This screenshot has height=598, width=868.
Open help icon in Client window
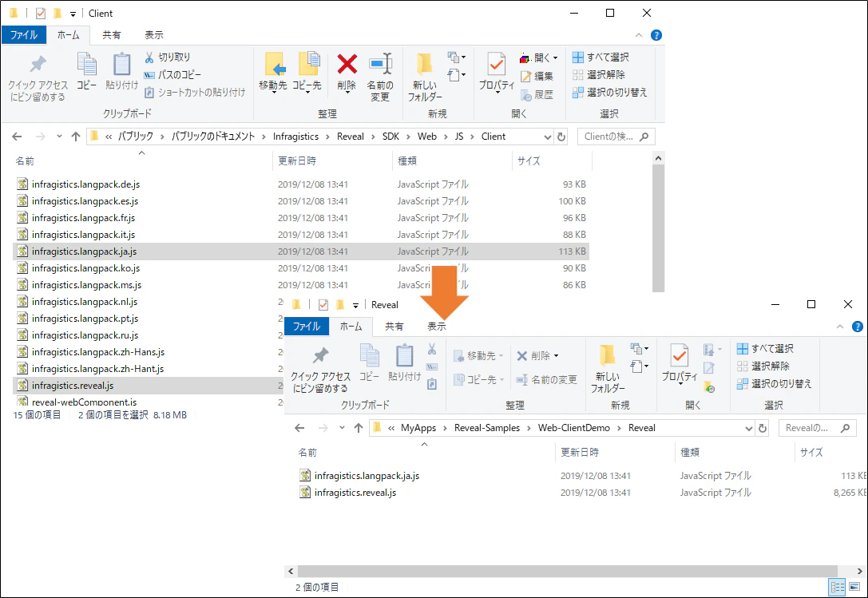[656, 35]
